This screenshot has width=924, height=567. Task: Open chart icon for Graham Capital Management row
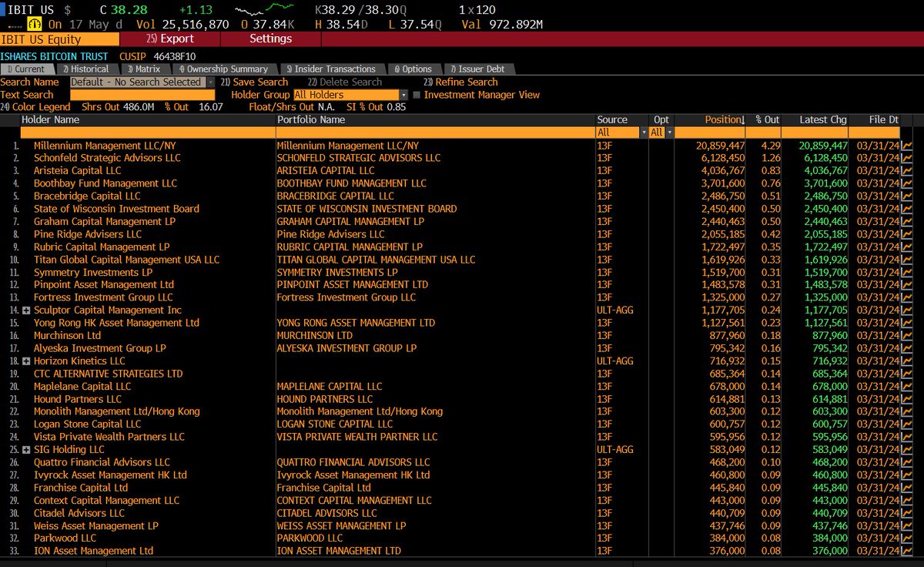[907, 222]
